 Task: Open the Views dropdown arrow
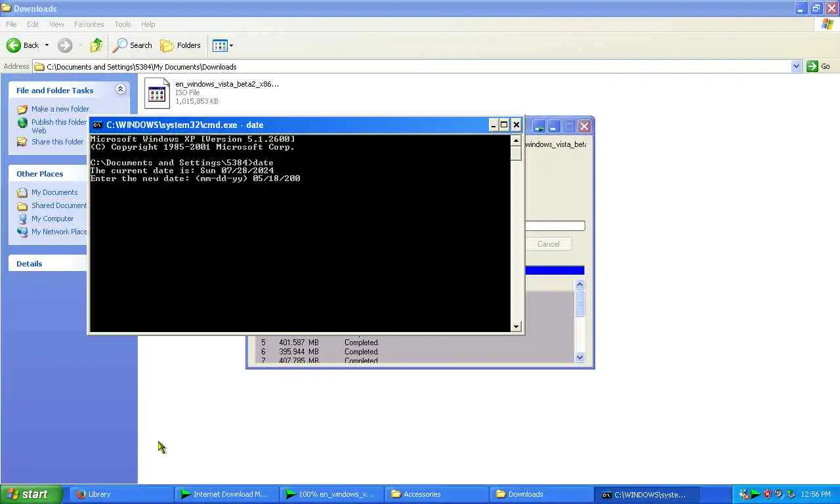tap(231, 45)
